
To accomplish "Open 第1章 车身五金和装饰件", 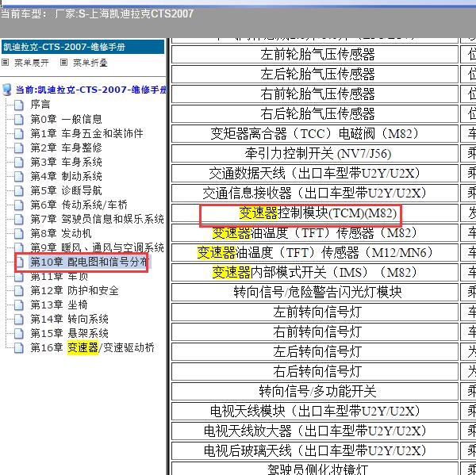I will (86, 133).
